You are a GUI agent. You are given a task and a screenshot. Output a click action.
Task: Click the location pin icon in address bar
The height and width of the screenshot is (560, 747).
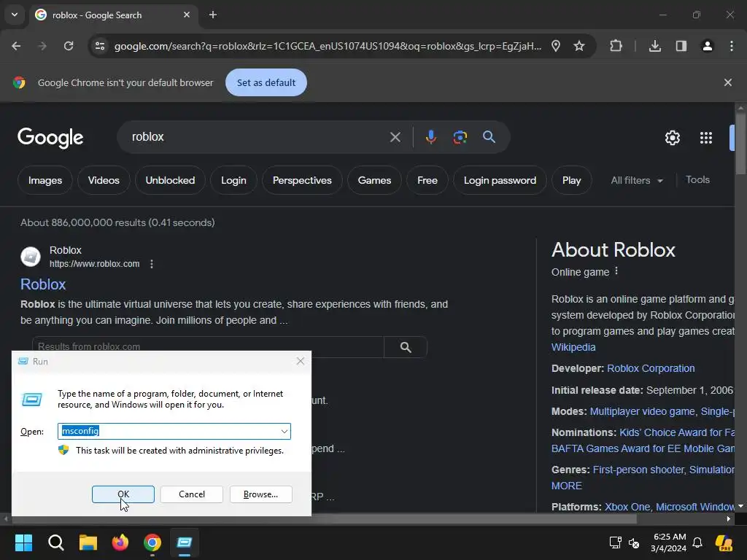(555, 46)
